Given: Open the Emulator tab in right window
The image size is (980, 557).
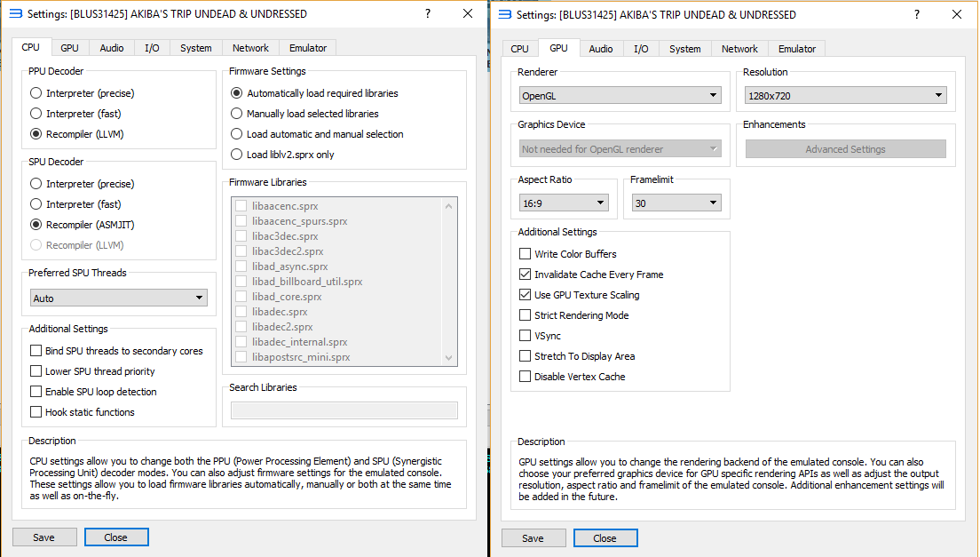Looking at the screenshot, I should point(796,49).
